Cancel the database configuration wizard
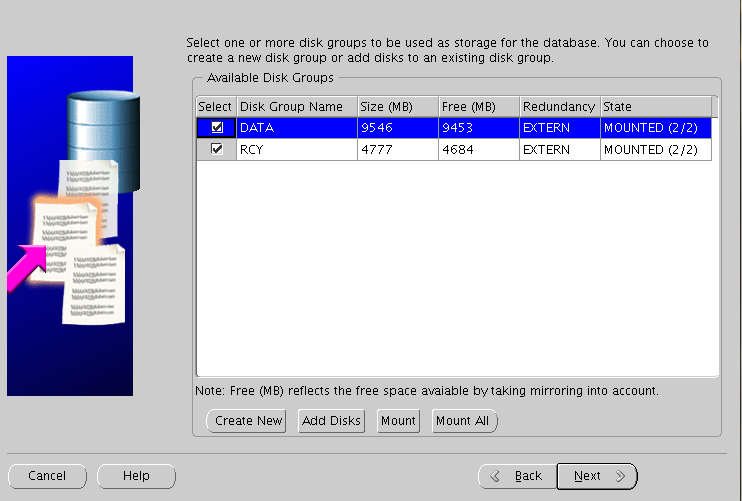 pos(47,476)
